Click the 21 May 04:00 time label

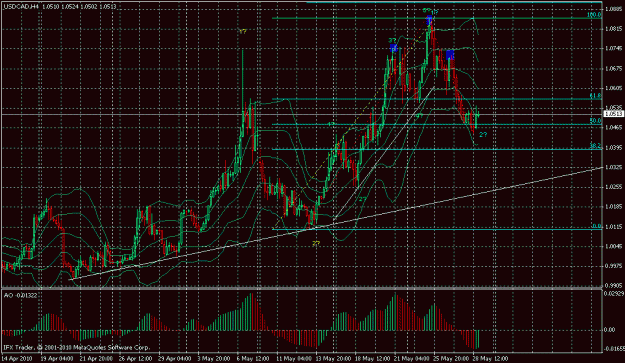[411, 358]
